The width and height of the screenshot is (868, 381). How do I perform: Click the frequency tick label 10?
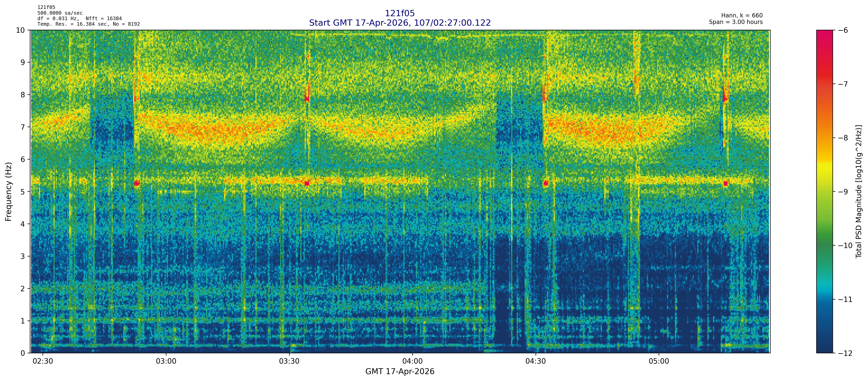[20, 30]
